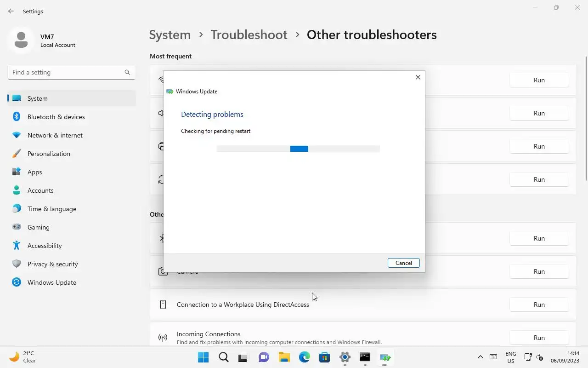Click the Incoming Connections antenna icon

(163, 338)
